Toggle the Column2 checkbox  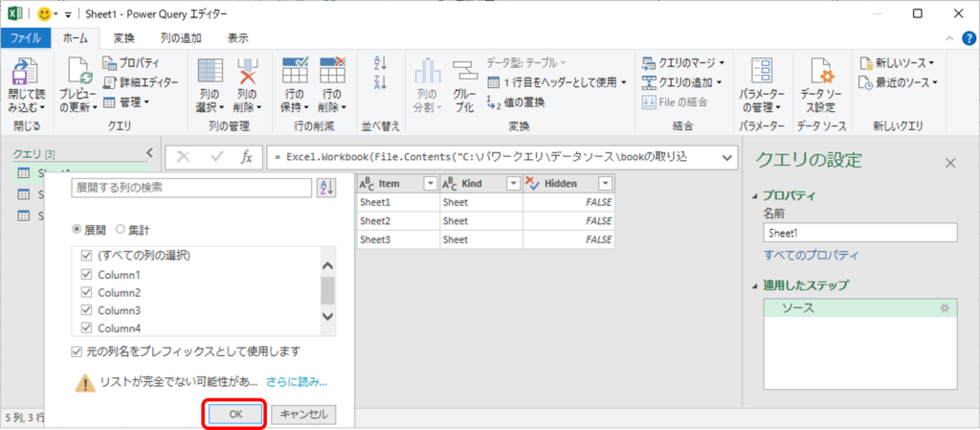tap(85, 292)
